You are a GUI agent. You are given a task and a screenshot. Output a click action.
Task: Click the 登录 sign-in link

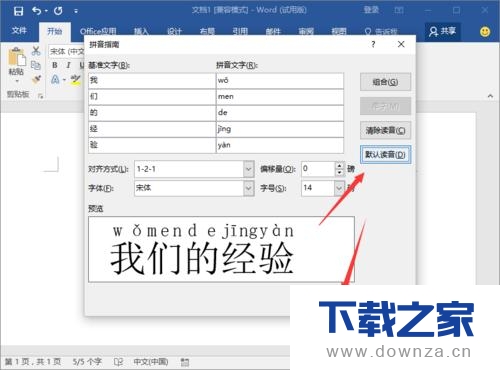pos(371,10)
